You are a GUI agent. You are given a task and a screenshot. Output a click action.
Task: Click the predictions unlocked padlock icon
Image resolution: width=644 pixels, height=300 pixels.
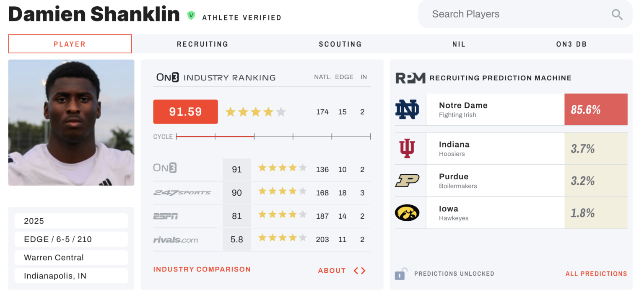[x=400, y=274]
